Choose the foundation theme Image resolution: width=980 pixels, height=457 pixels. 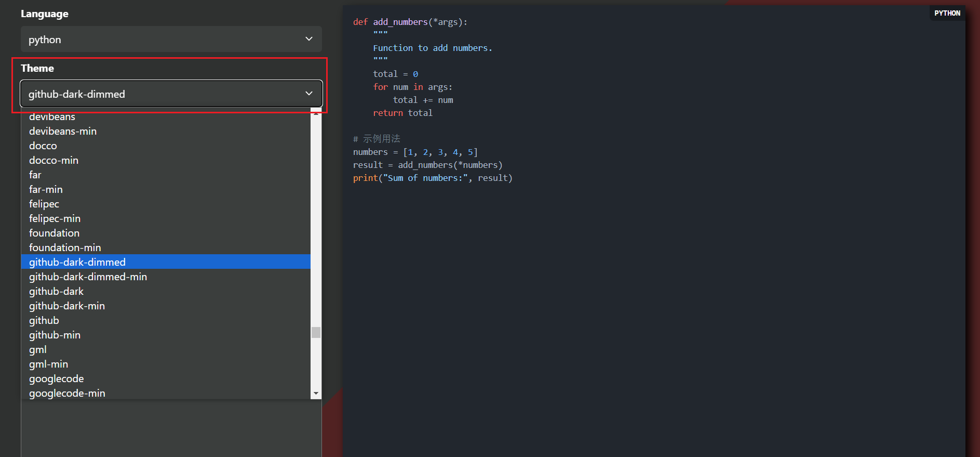tap(55, 233)
